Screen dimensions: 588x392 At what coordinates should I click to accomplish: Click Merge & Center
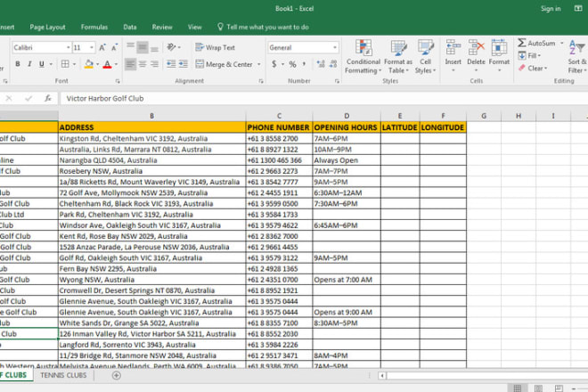coord(224,64)
